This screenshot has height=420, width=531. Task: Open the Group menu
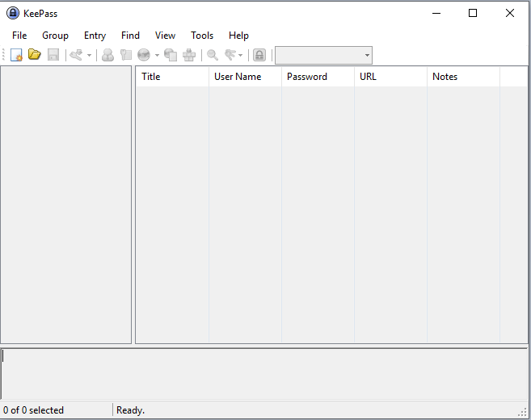pyautogui.click(x=55, y=36)
